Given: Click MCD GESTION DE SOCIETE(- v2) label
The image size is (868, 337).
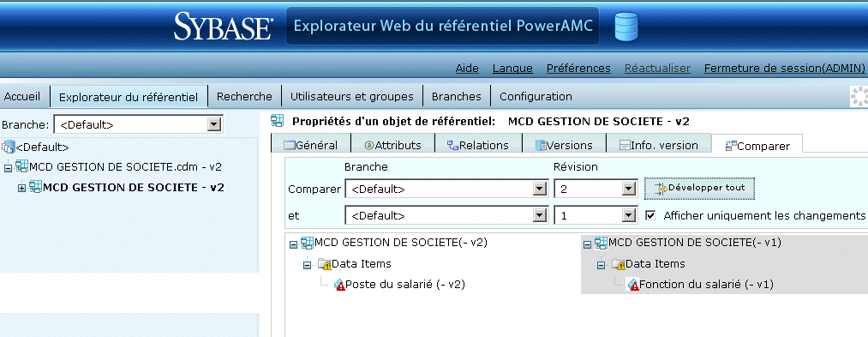Looking at the screenshot, I should tap(401, 242).
